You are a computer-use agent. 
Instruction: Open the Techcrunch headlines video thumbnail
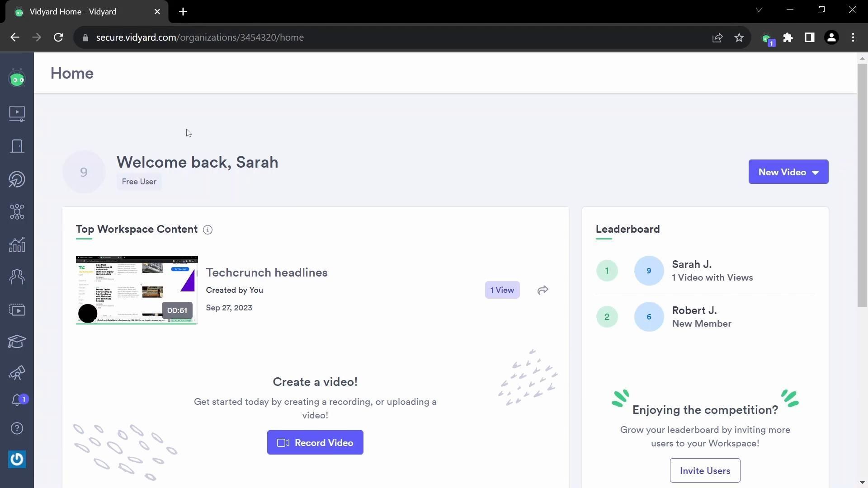tap(137, 290)
